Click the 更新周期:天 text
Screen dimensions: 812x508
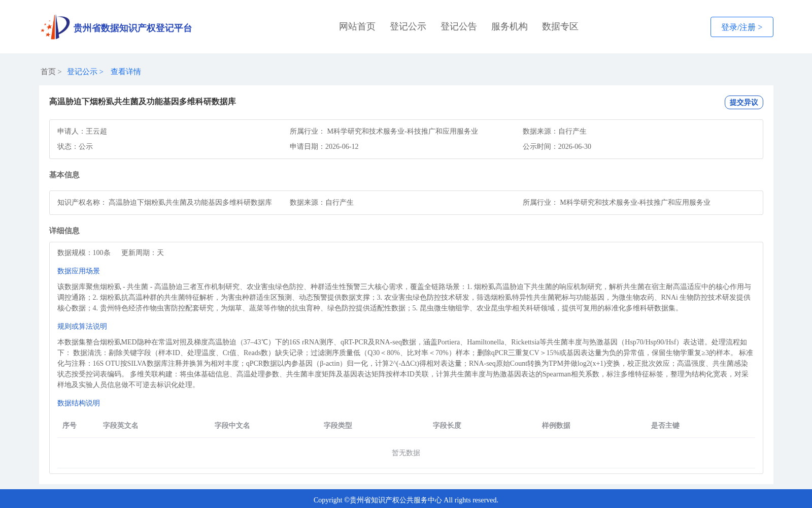[x=143, y=252]
